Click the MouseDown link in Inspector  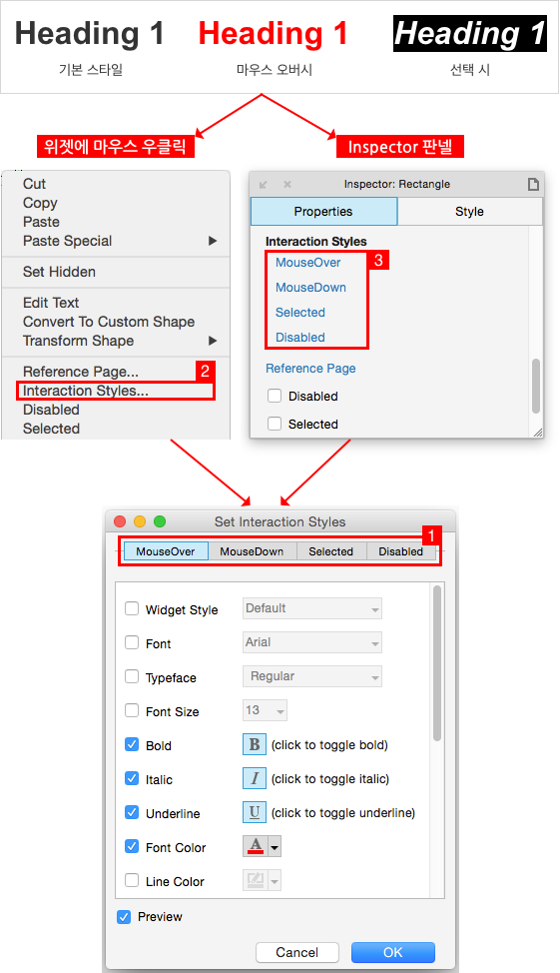click(x=310, y=288)
